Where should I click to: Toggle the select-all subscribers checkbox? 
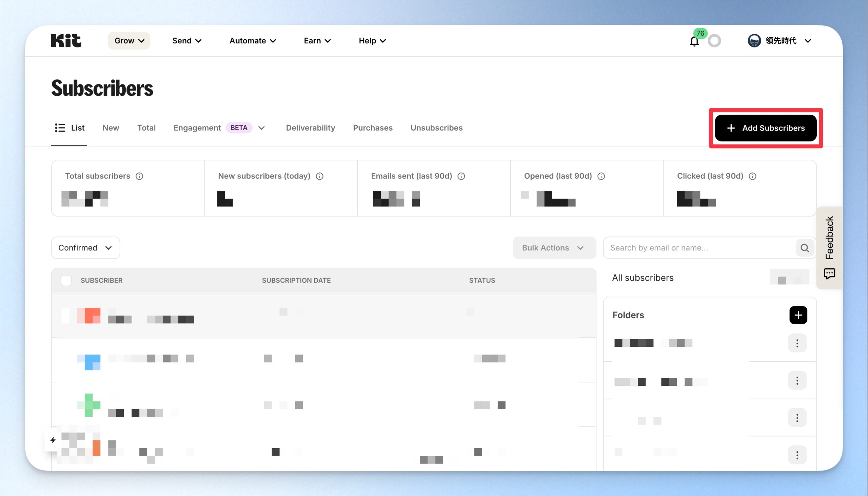[66, 280]
